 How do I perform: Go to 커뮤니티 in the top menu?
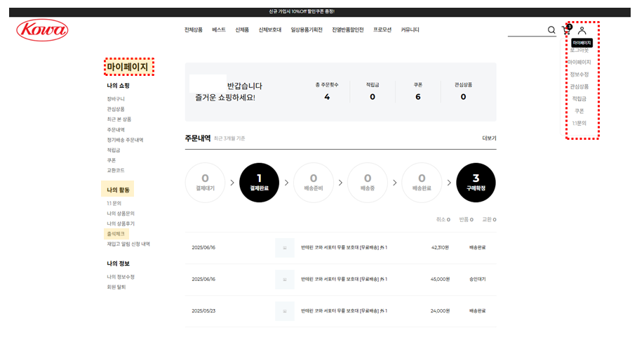410,30
